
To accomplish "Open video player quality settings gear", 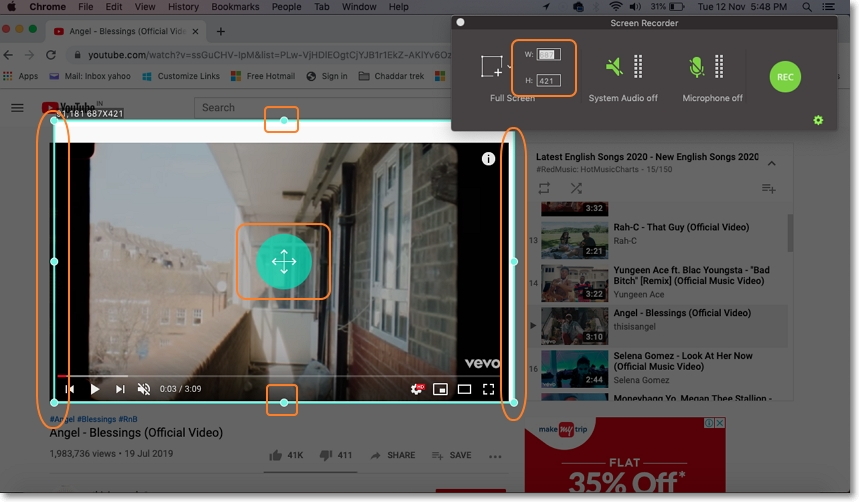I will click(x=417, y=389).
